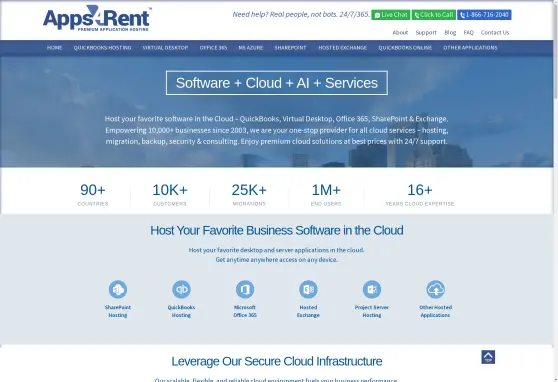The height and width of the screenshot is (382, 558).
Task: Click the 16+ Years Cloud Expertise statistic
Action: click(x=420, y=195)
